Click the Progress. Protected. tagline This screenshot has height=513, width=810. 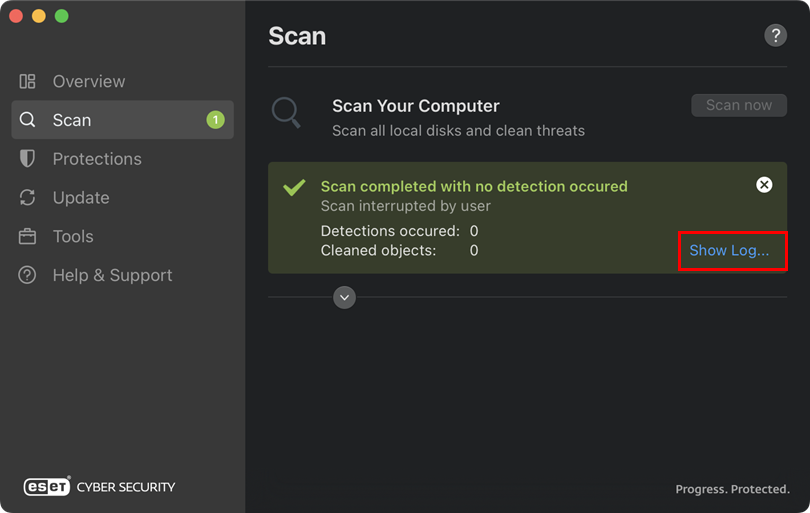click(732, 489)
